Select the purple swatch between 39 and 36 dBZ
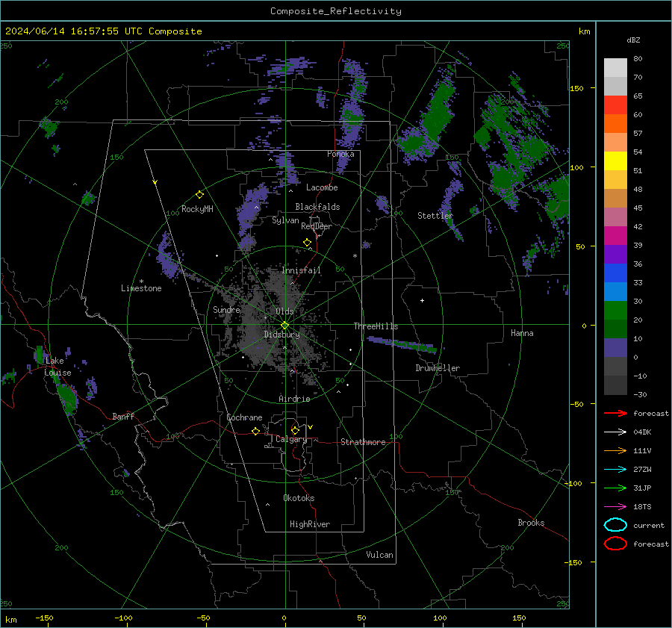This screenshot has height=628, width=672. pos(615,254)
